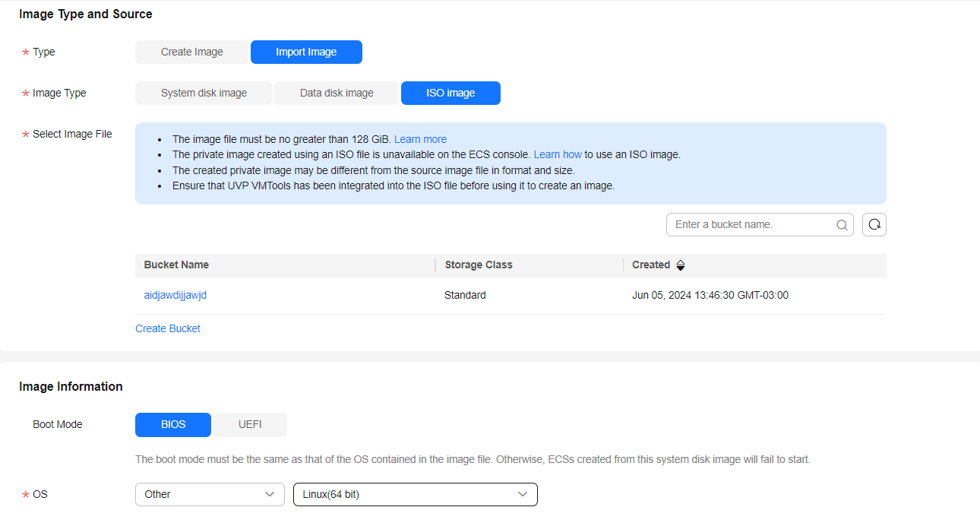Image resolution: width=980 pixels, height=523 pixels.
Task: Select the aidjawdijjawjd bucket
Action: [175, 296]
